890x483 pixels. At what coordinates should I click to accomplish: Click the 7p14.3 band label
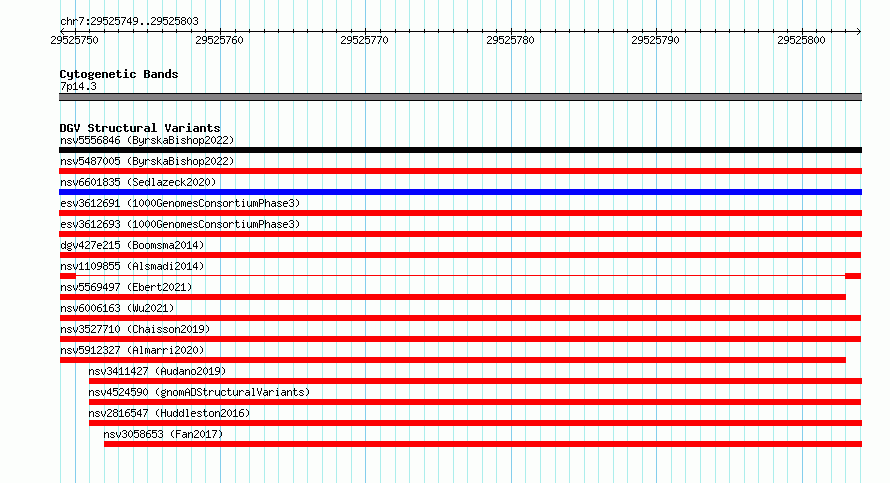(x=78, y=86)
